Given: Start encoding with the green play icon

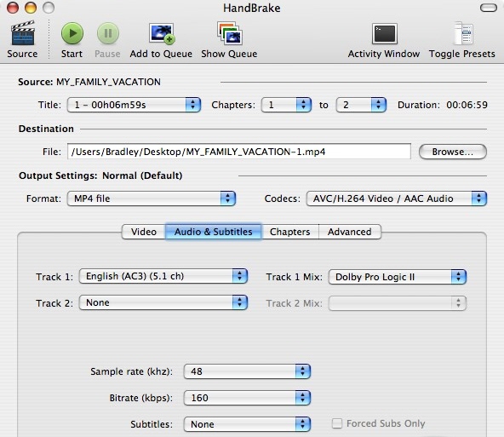Looking at the screenshot, I should 72,33.
